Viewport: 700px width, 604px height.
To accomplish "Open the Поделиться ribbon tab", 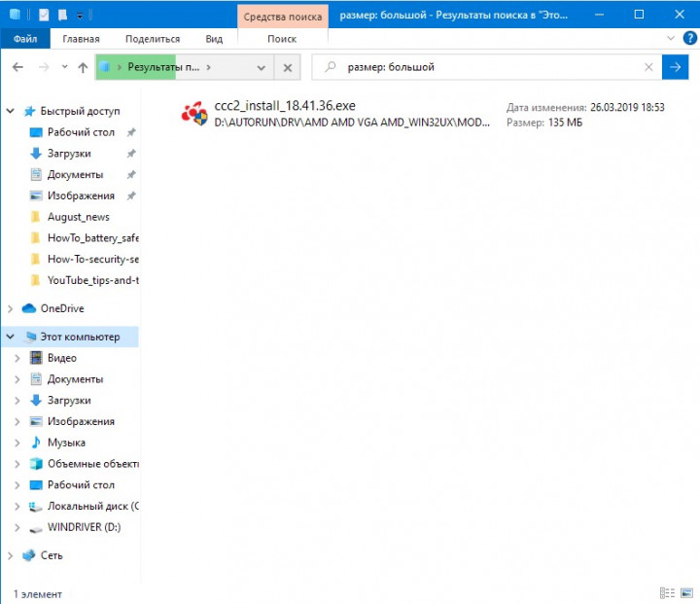I will click(x=153, y=39).
